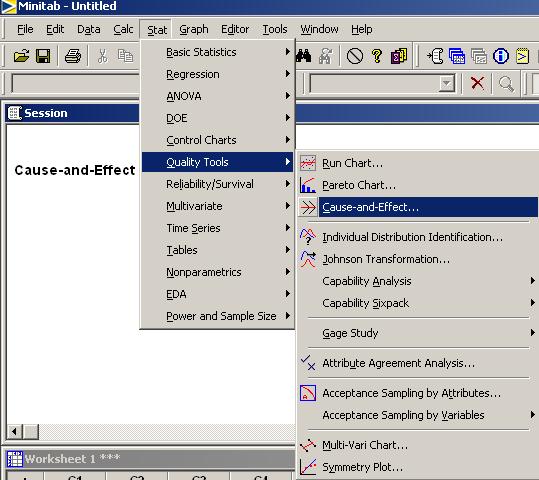The height and width of the screenshot is (480, 539).
Task: Click the Cause-and-Effect fishbone icon
Action: point(308,207)
